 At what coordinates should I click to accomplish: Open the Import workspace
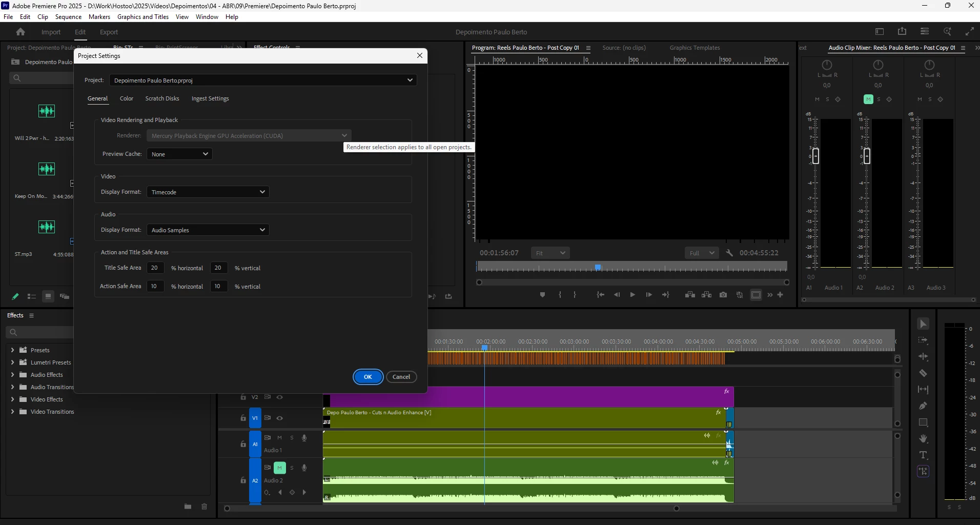point(51,32)
